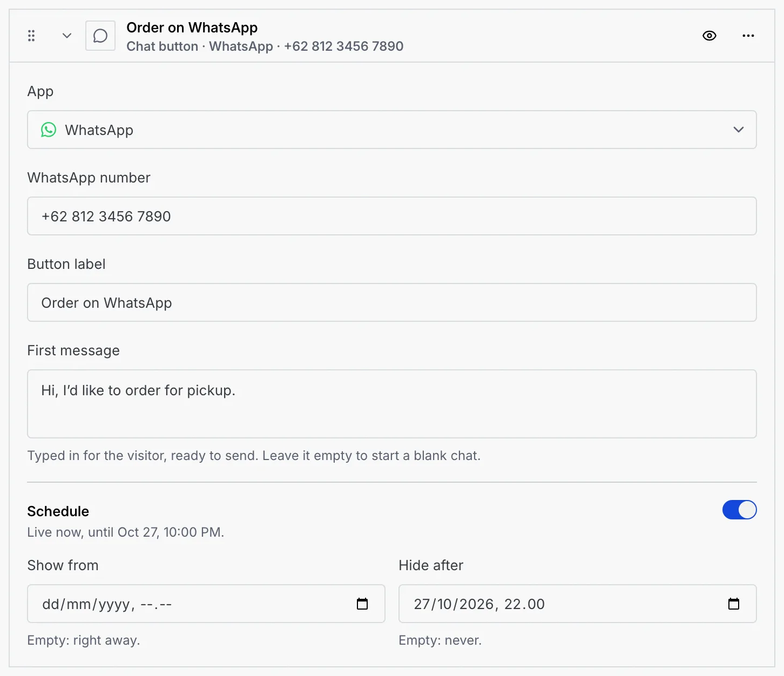
Task: Click the App dropdown arrow
Action: point(739,130)
